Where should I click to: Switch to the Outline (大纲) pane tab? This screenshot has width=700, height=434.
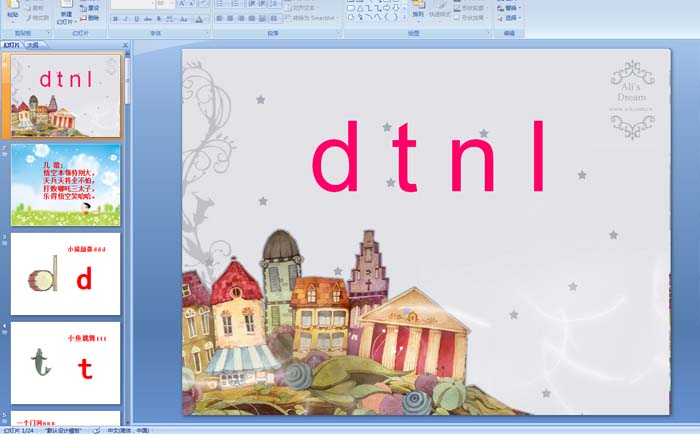pyautogui.click(x=33, y=45)
